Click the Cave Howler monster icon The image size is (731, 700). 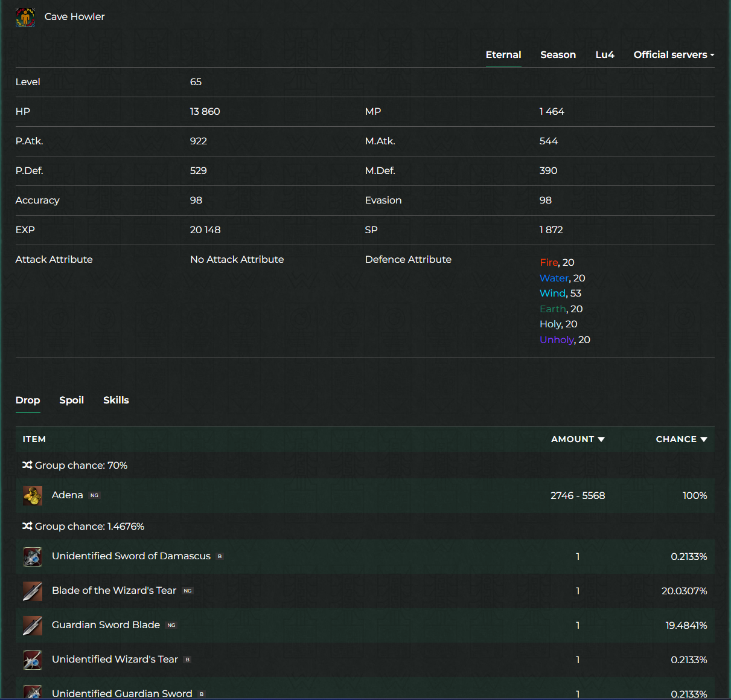[x=25, y=17]
